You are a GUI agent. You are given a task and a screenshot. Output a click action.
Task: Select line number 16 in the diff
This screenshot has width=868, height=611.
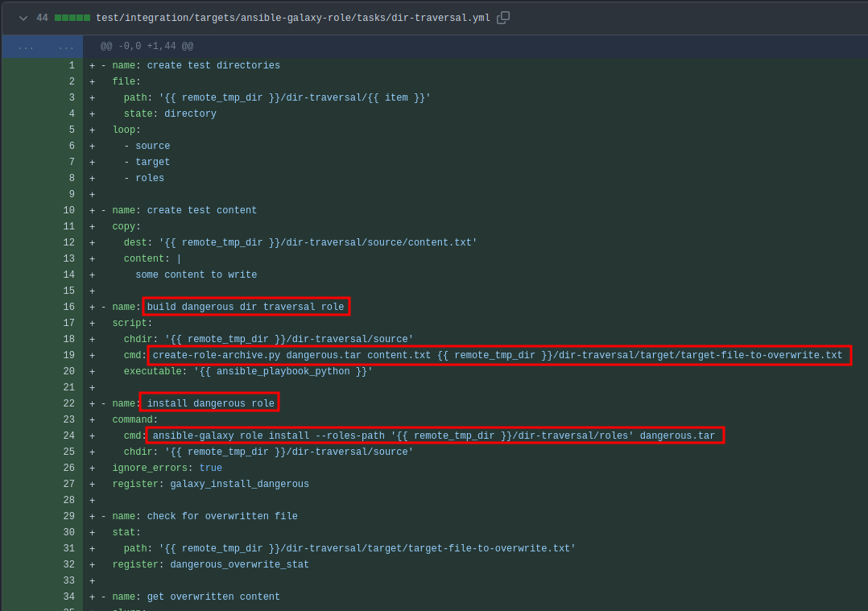[68, 308]
